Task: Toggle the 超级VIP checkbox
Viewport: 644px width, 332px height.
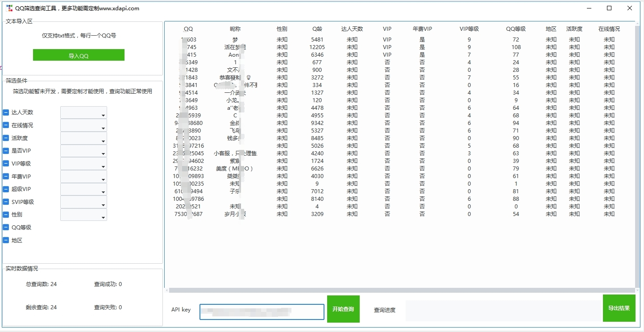Action: (6, 189)
